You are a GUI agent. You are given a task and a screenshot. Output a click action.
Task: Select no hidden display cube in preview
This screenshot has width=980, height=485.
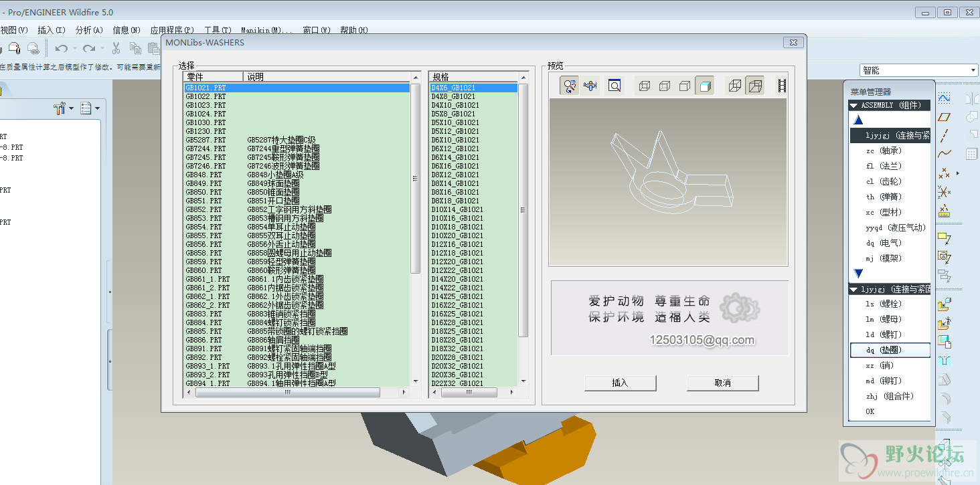[x=685, y=86]
